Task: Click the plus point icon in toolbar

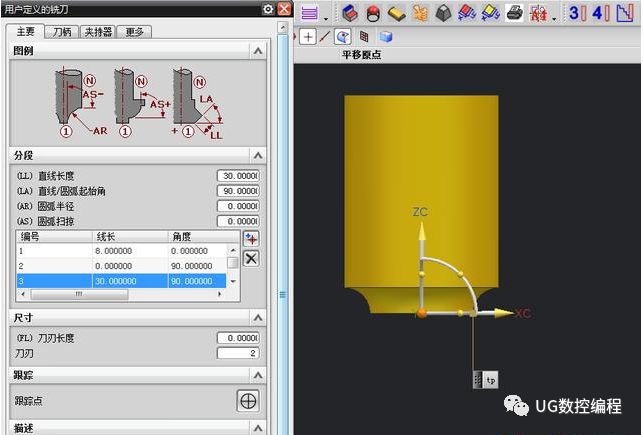Action: point(308,37)
